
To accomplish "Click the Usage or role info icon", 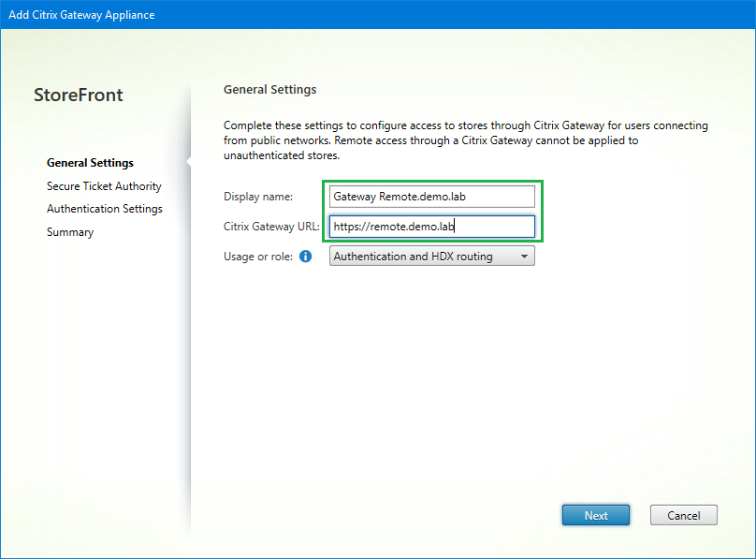I will point(305,257).
